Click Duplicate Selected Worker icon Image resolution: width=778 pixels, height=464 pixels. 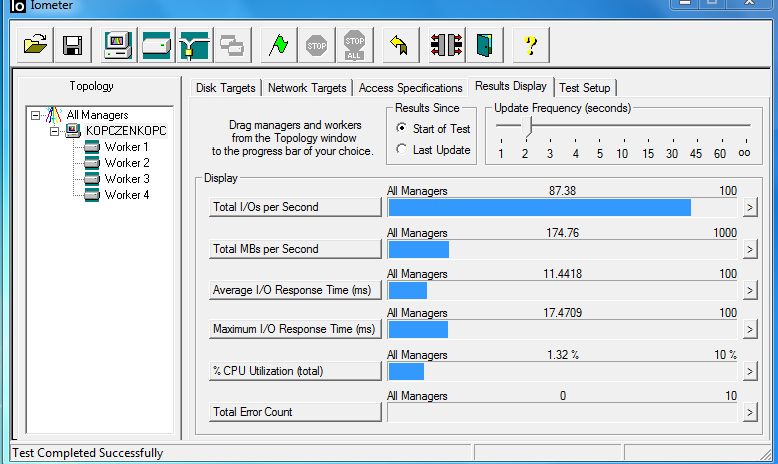coord(232,45)
